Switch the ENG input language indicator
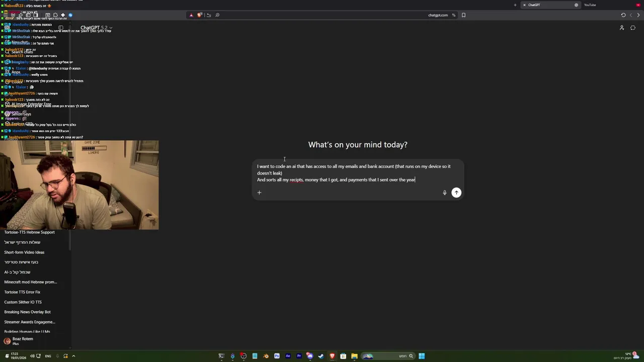The height and width of the screenshot is (362, 644). point(48,356)
